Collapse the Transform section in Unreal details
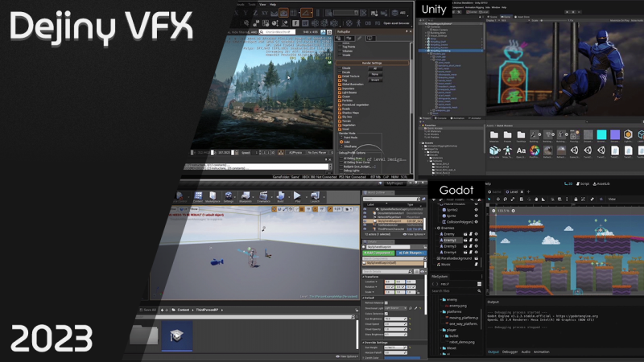Viewport: 644px width, 362px height. coord(364,277)
